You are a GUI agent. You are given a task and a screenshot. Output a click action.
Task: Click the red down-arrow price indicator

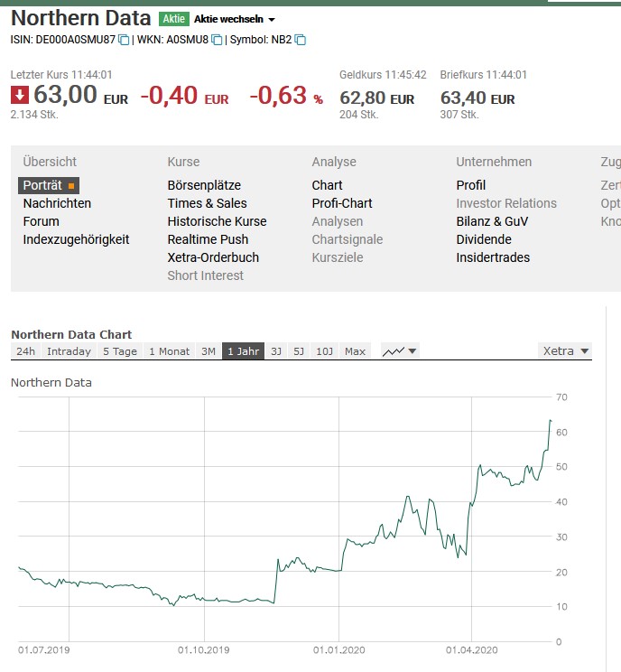click(20, 95)
